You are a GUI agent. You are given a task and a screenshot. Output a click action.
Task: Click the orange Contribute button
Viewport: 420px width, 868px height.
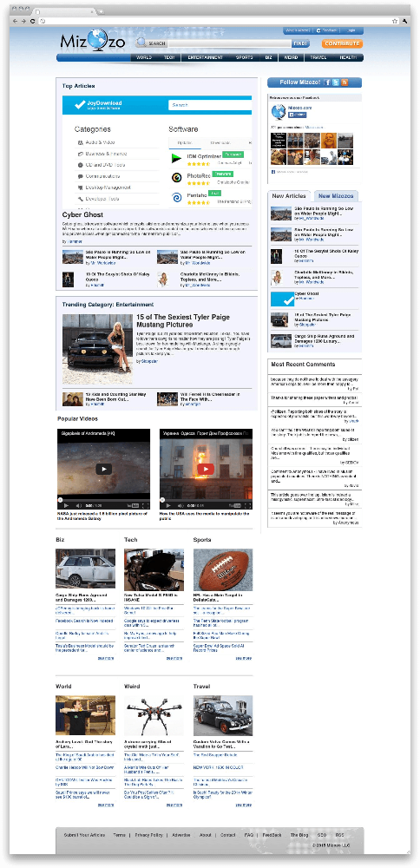click(342, 43)
